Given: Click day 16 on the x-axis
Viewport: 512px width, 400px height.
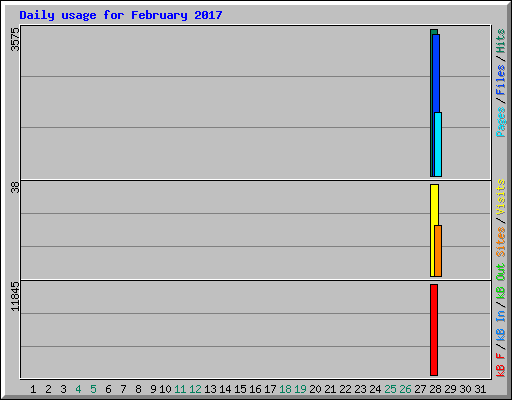Looking at the screenshot, I should point(255,389).
